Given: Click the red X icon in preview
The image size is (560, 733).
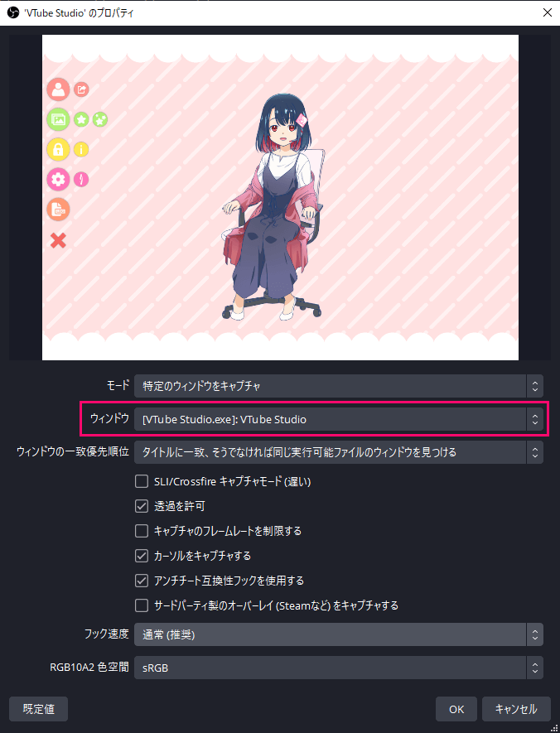Looking at the screenshot, I should coord(58,241).
